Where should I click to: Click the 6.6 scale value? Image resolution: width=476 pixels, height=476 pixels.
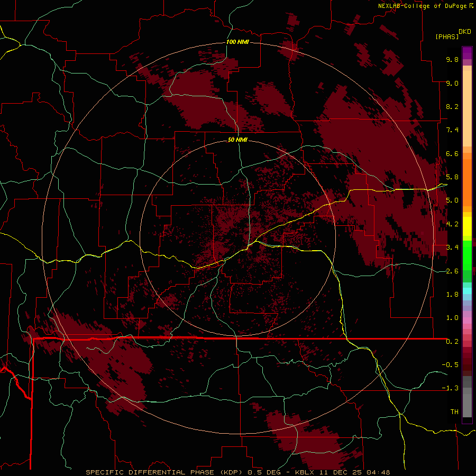coord(452,153)
